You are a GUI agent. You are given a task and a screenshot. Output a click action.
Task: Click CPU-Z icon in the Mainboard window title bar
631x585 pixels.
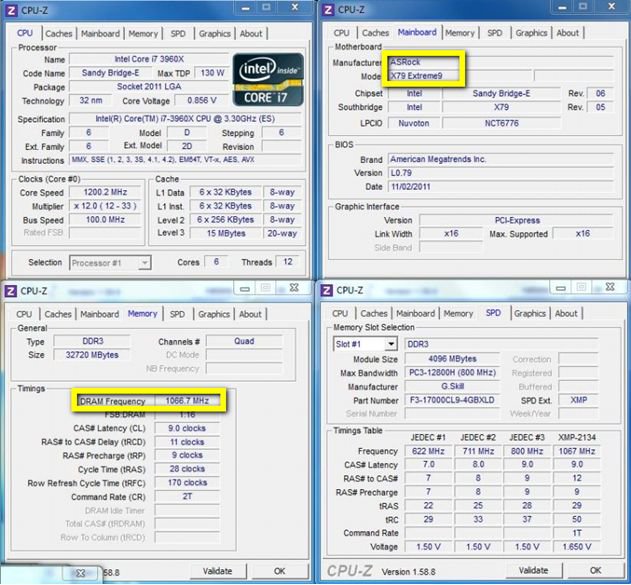328,10
